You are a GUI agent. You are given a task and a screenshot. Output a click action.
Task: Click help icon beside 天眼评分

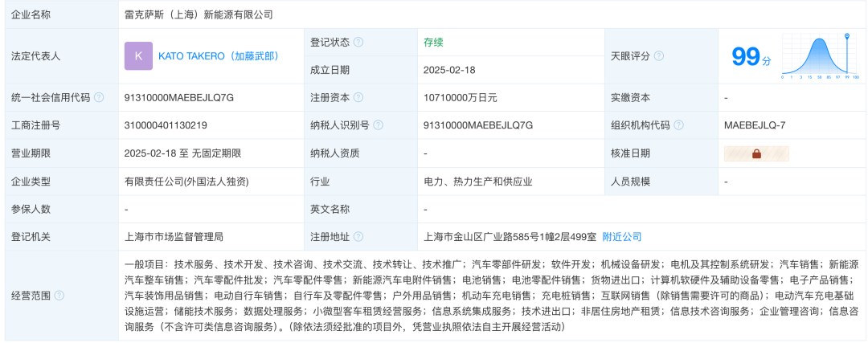(x=659, y=56)
